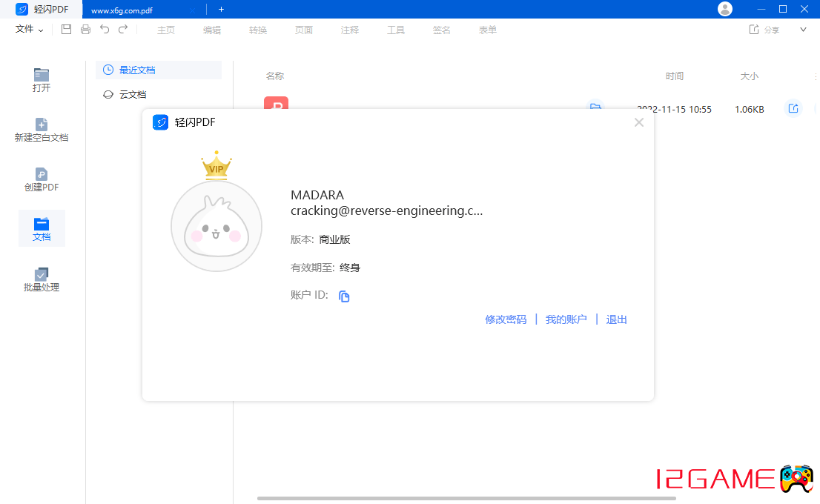Viewport: 820px width, 504px height.
Task: Switch to the 转换 menu tab
Action: [258, 30]
